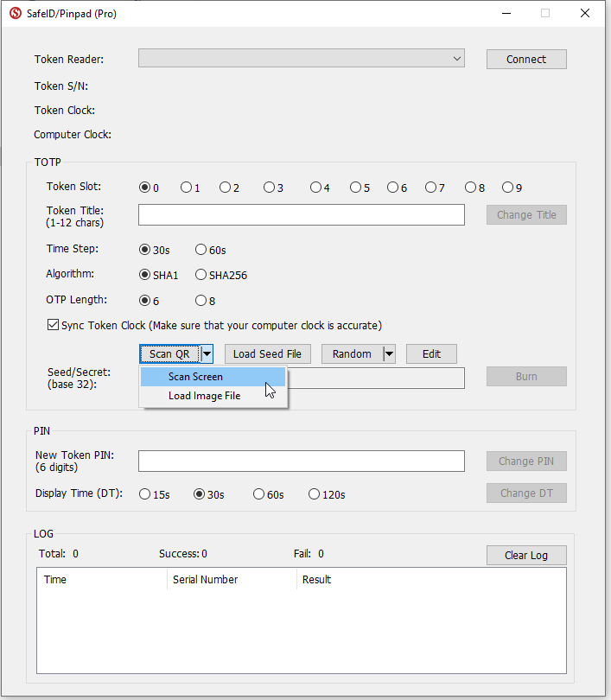Screen dimensions: 611x700
Task: Set Display Time to 120s
Action: point(314,494)
